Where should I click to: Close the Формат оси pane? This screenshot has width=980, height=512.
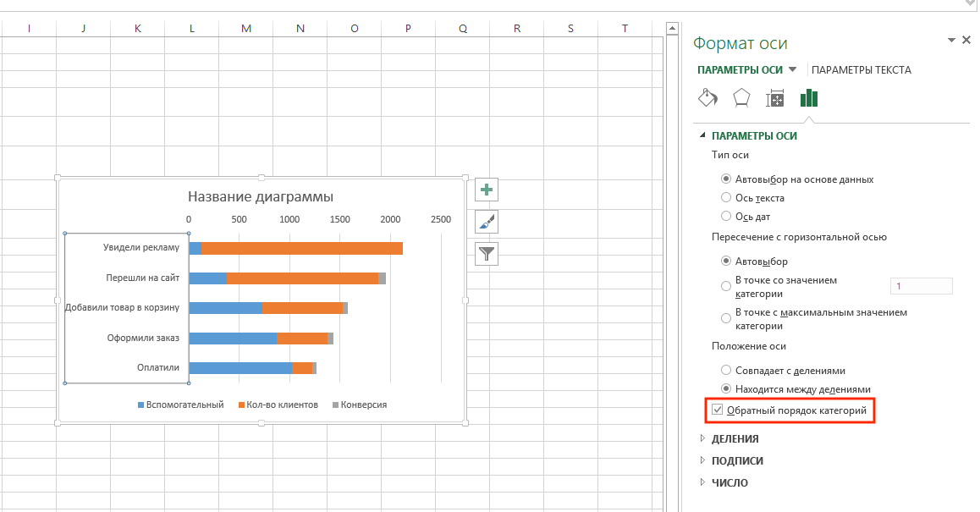[966, 40]
